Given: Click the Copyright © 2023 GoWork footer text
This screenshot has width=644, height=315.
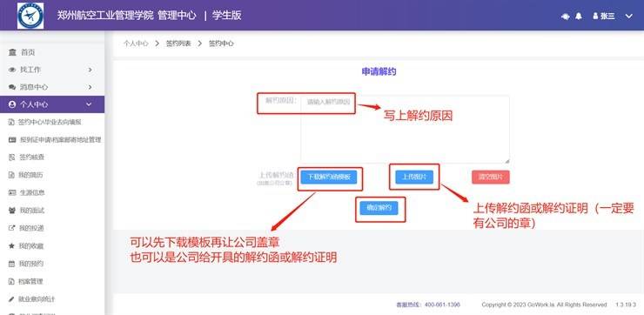Looking at the screenshot, I should point(544,305).
